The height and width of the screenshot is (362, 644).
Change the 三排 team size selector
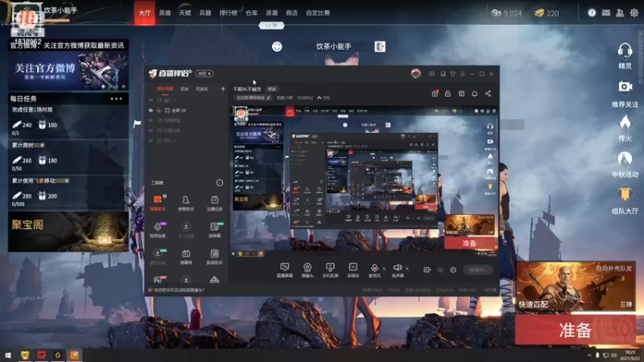[x=626, y=304]
